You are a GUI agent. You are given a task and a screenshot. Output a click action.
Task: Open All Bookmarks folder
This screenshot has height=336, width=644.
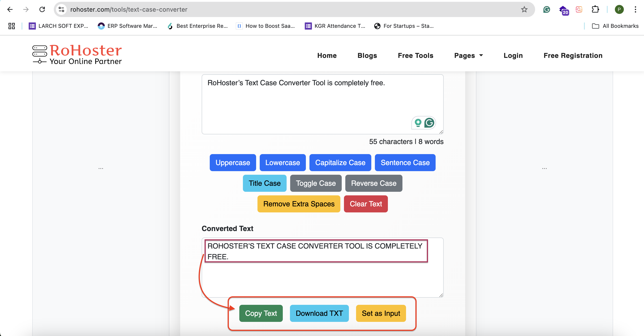tap(615, 26)
